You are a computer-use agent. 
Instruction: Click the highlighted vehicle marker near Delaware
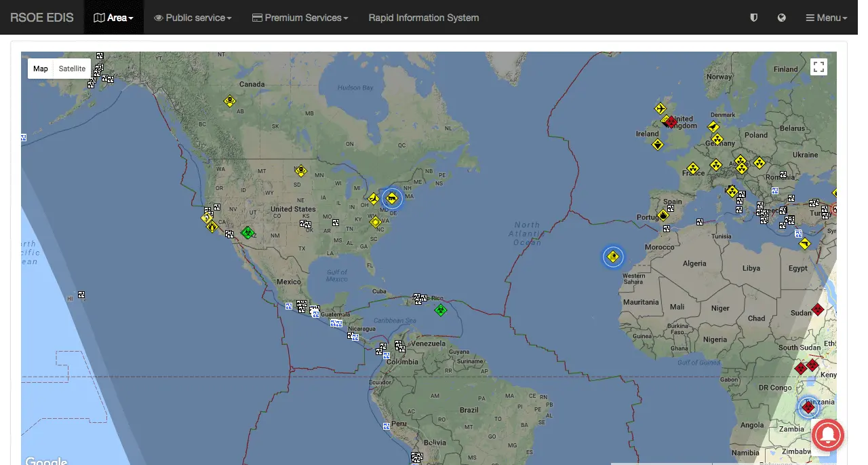click(391, 199)
